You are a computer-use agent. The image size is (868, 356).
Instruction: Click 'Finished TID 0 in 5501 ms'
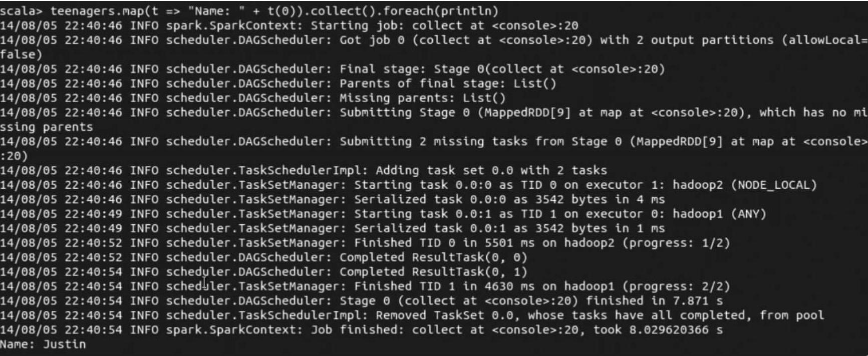point(444,243)
